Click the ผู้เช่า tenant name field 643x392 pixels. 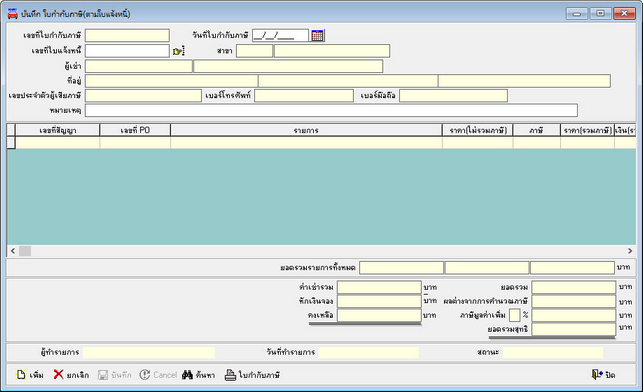[x=288, y=66]
